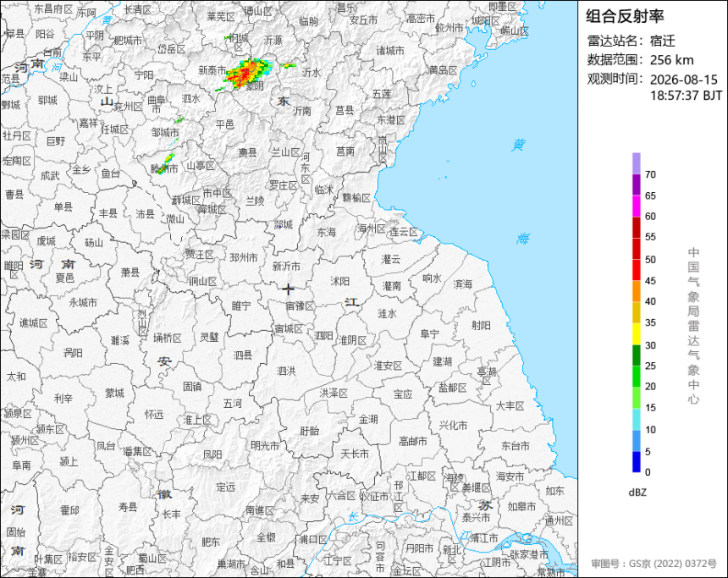Click the 组合反射率 title
Viewport: 728px width, 578px height.
point(625,16)
